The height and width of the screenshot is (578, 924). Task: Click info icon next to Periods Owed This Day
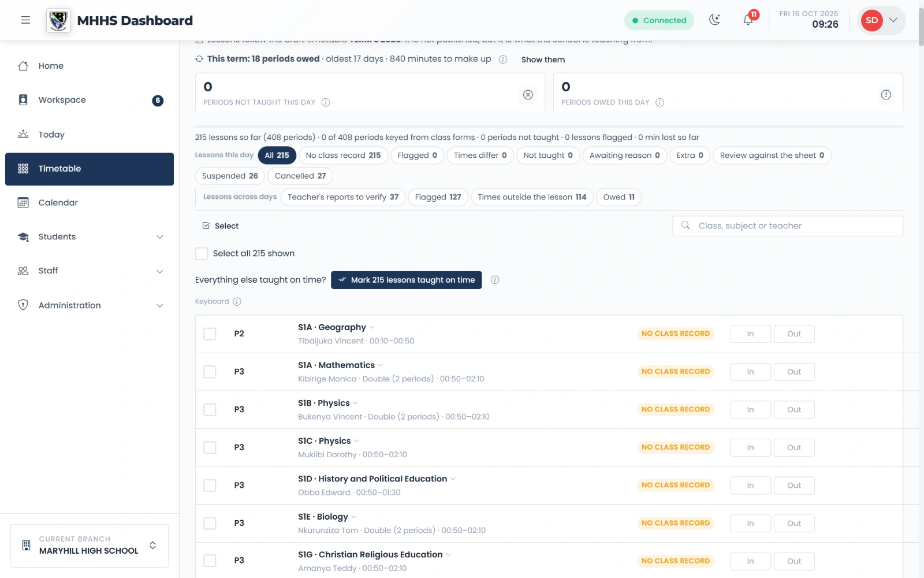click(660, 102)
